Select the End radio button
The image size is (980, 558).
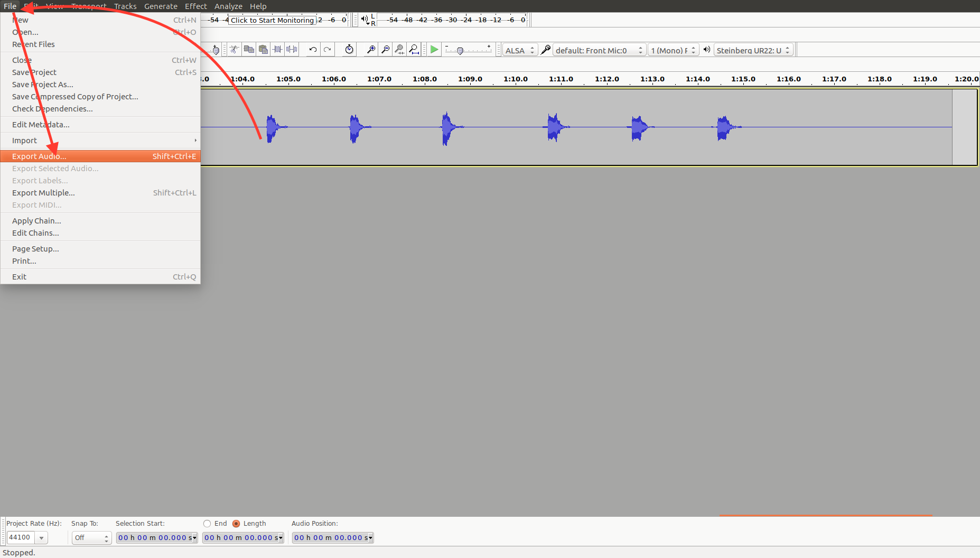coord(207,524)
